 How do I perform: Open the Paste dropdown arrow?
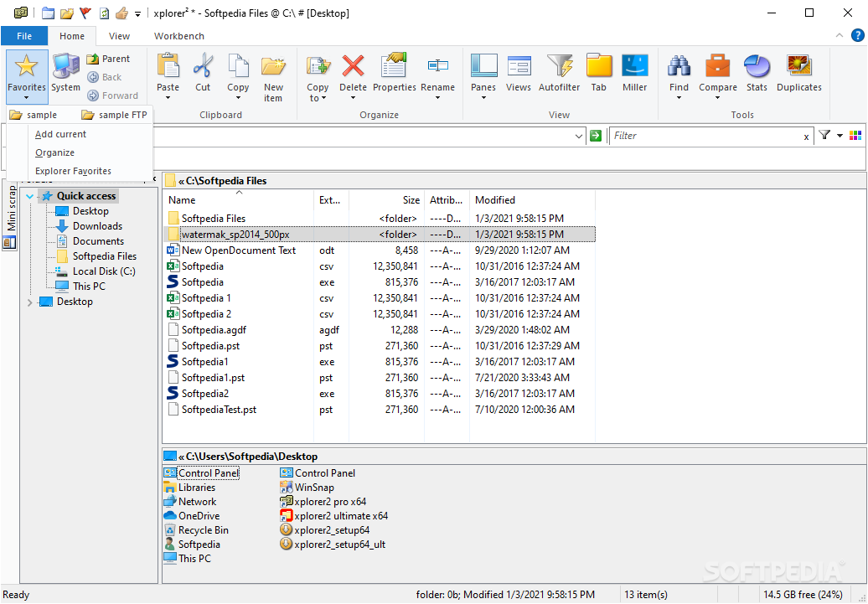168,98
